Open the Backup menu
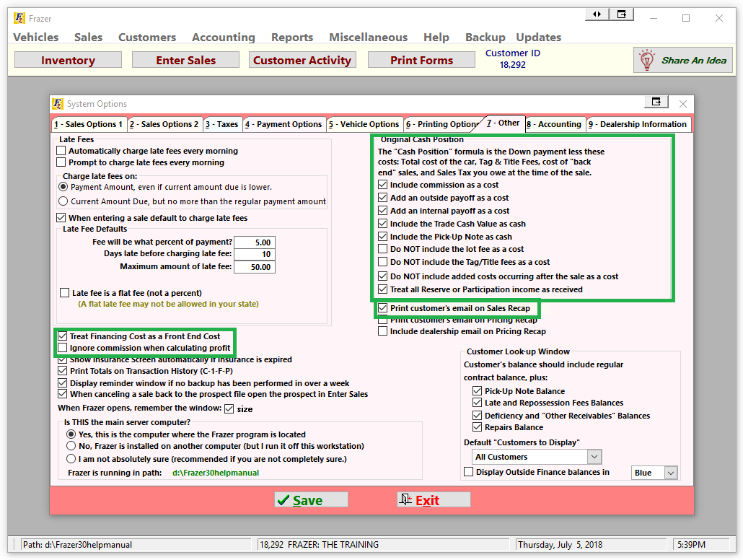Screen dimensions: 743x560 (485, 37)
